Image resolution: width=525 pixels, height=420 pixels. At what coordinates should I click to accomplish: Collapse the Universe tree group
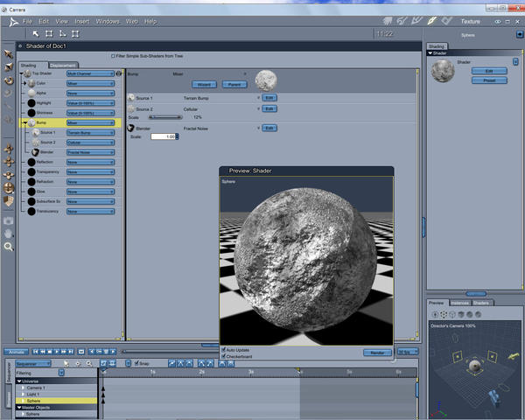coord(18,381)
